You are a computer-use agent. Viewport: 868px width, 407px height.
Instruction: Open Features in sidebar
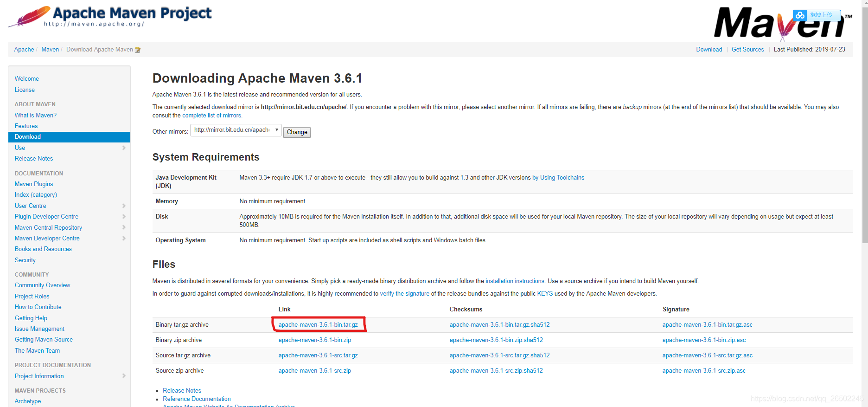pyautogui.click(x=26, y=126)
